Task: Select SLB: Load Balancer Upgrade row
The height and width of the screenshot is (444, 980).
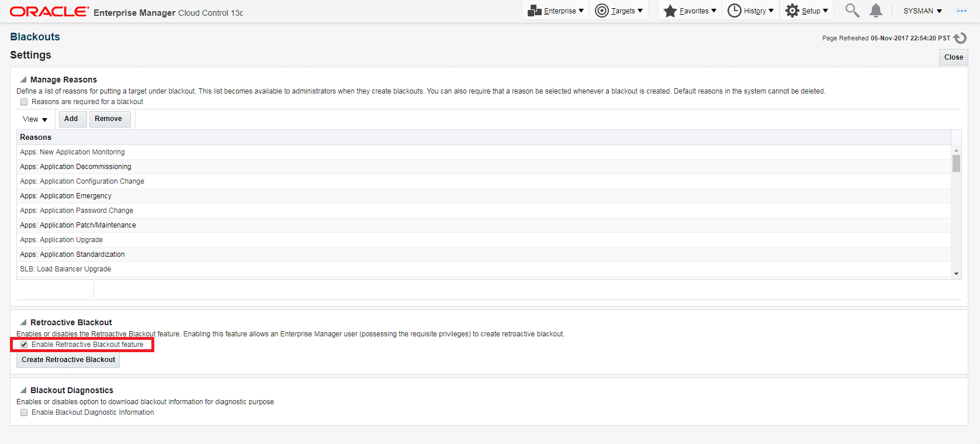Action: (x=484, y=269)
